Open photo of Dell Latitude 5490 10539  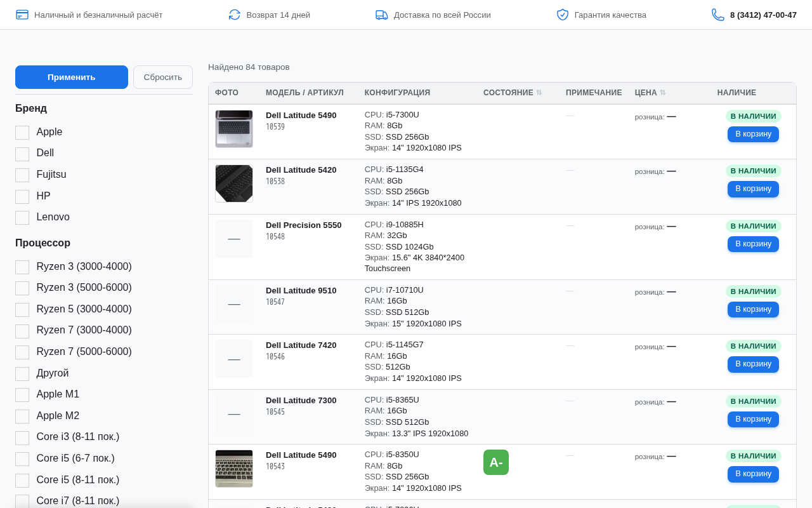(x=234, y=129)
